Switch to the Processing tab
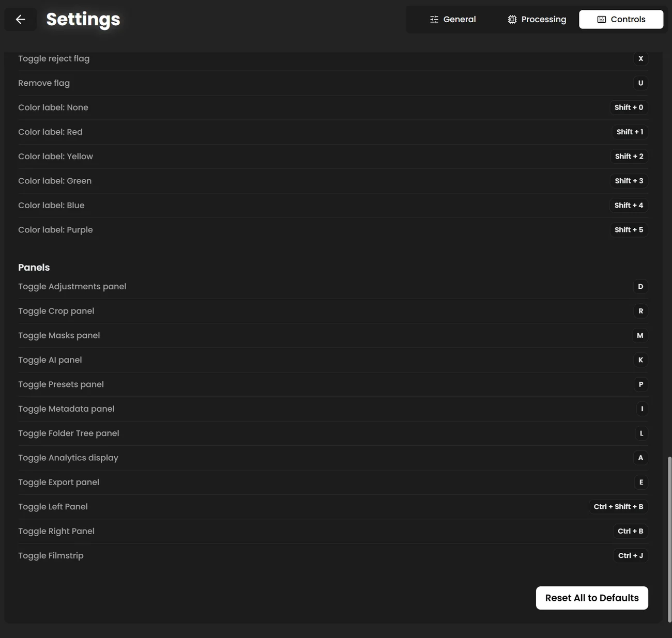The height and width of the screenshot is (638, 672). pos(537,20)
